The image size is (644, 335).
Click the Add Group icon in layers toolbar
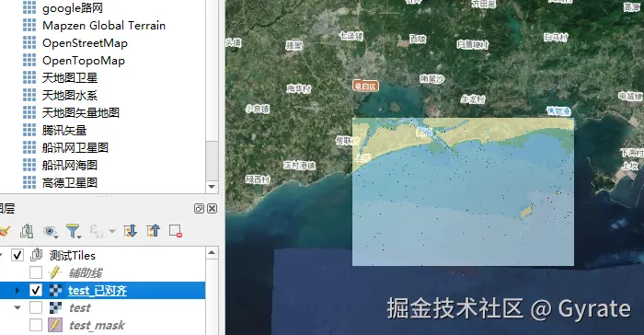(x=27, y=231)
